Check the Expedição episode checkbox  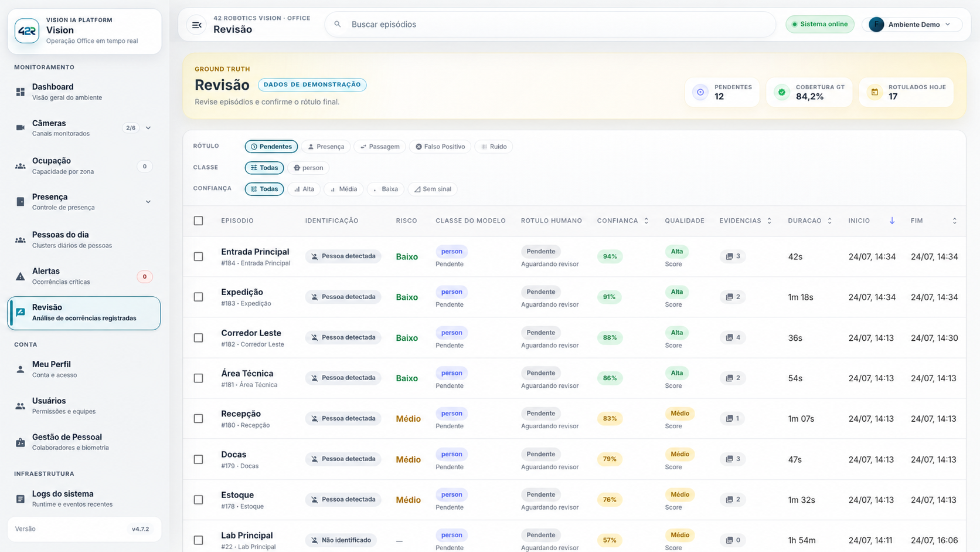[199, 297]
